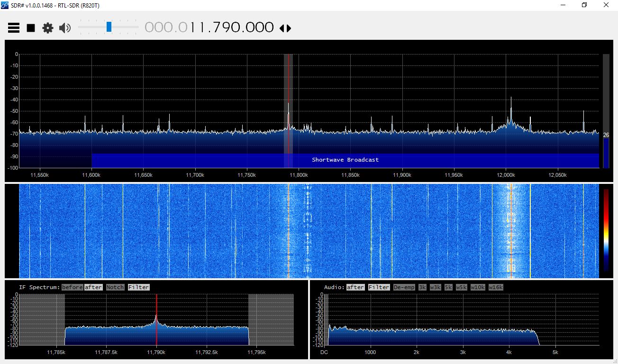Click the 12,000k peak in the spectrum
Image resolution: width=618 pixels, height=364 pixels.
(511, 111)
